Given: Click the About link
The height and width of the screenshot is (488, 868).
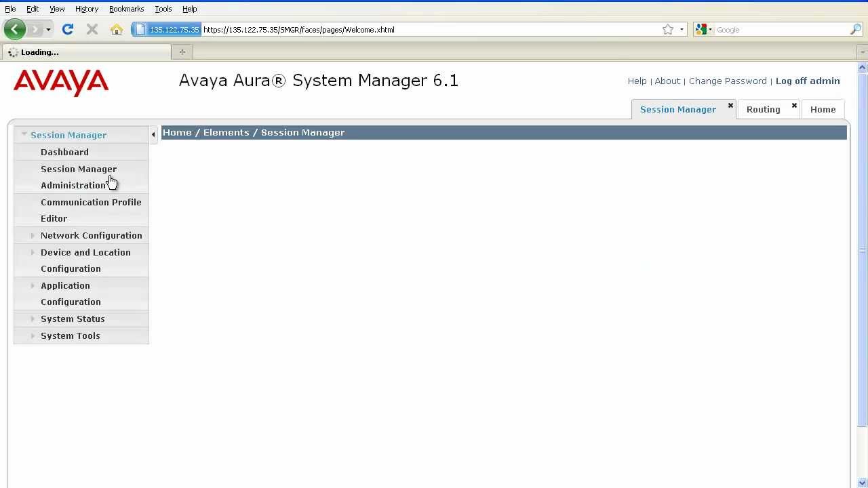Looking at the screenshot, I should point(667,81).
